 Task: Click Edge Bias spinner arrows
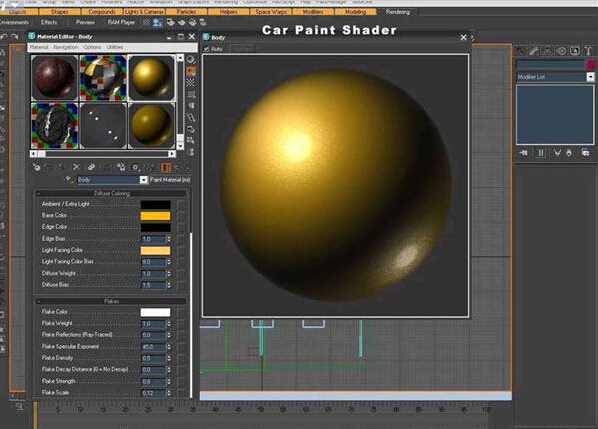169,239
